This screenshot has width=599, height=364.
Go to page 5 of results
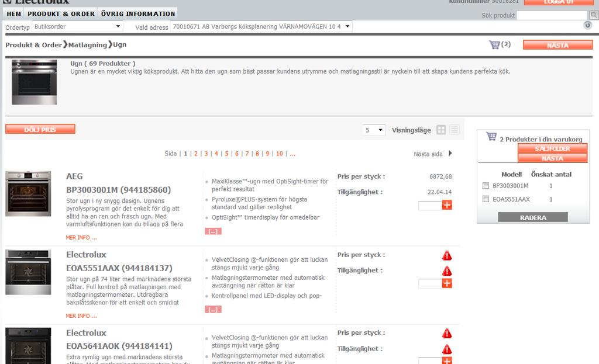(x=226, y=154)
